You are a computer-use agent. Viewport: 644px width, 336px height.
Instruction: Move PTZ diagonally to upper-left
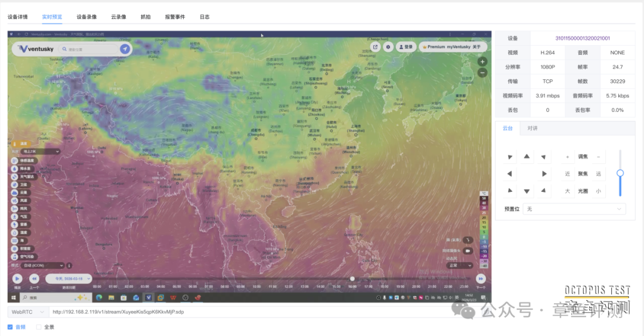[x=510, y=157]
